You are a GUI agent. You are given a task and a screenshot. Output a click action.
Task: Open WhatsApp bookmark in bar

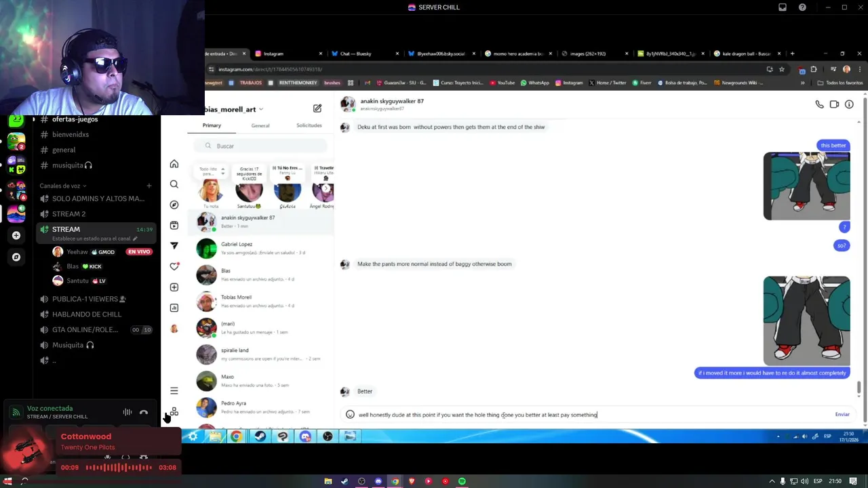(x=534, y=83)
